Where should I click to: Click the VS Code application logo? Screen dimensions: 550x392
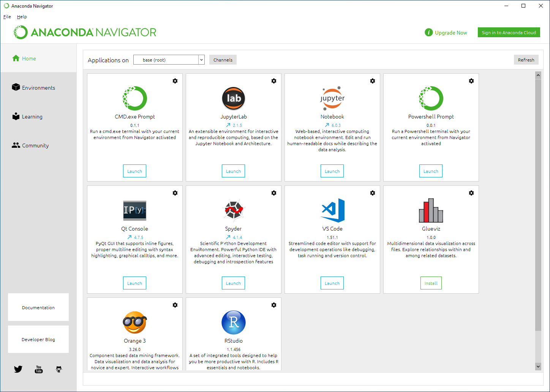pyautogui.click(x=333, y=210)
